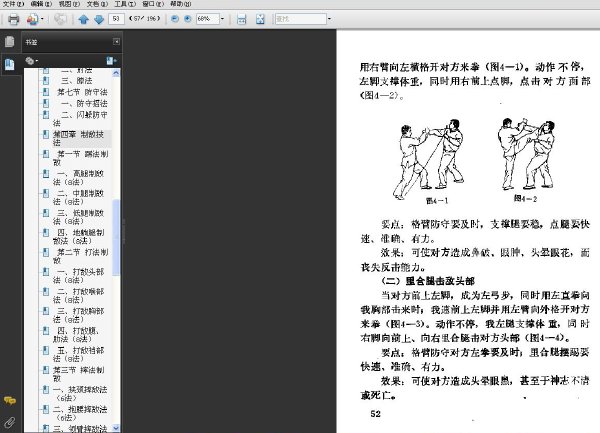Select bookmark 第二节 打法制敌
The height and width of the screenshot is (433, 600).
(80, 256)
